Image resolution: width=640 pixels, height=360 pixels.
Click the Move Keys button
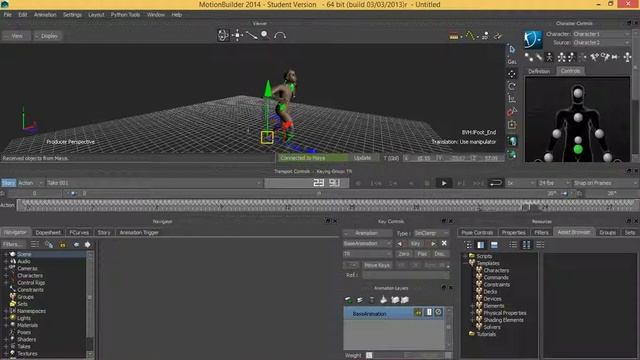tap(377, 265)
